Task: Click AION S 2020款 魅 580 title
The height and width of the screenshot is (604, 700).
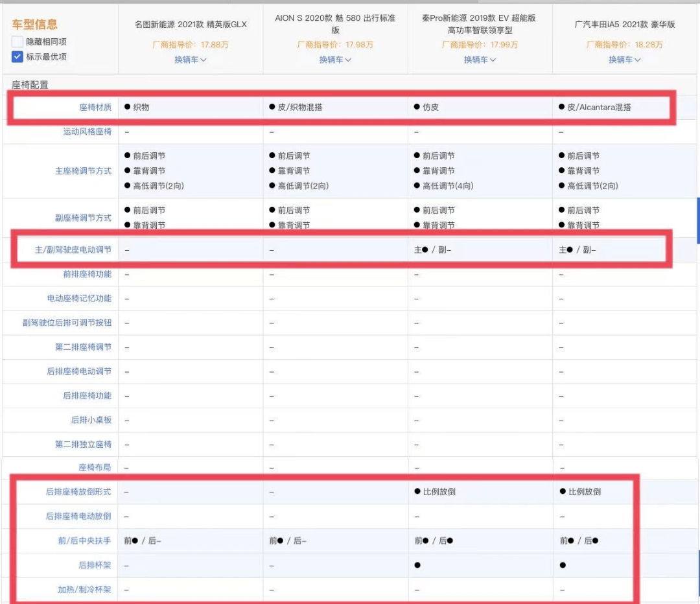Action: pyautogui.click(x=335, y=24)
